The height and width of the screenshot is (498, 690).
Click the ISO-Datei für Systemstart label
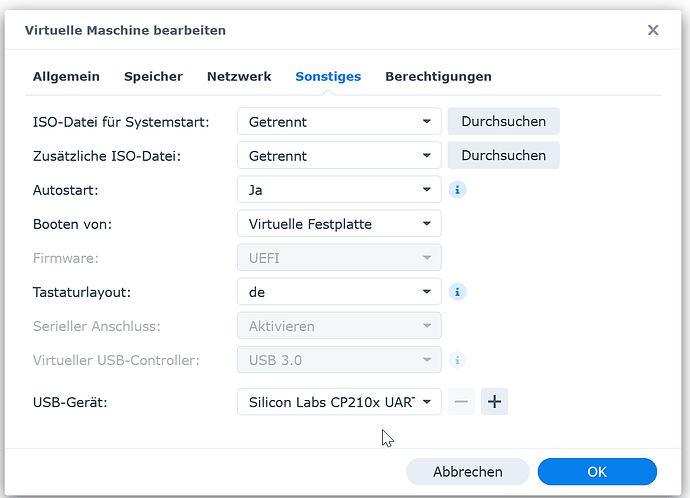coord(121,122)
